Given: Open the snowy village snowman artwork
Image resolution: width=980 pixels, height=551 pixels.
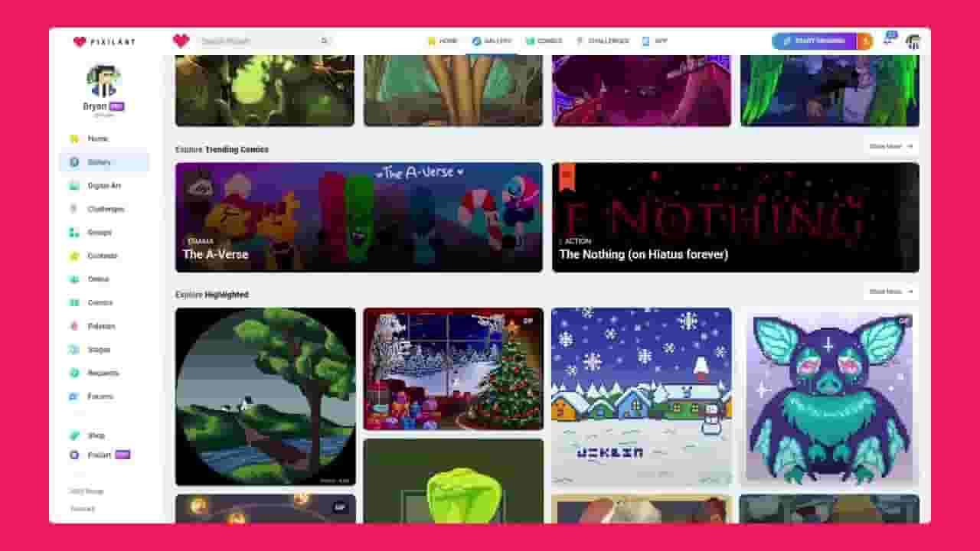Looking at the screenshot, I should [642, 396].
